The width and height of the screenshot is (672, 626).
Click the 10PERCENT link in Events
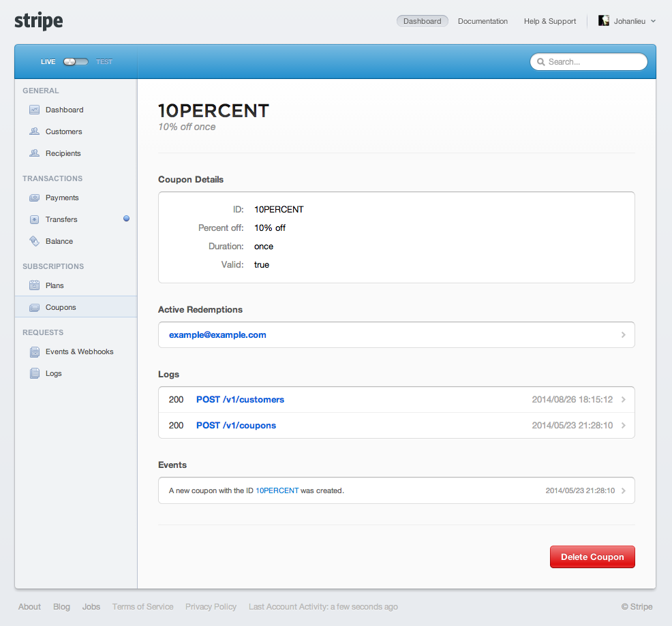coord(277,490)
